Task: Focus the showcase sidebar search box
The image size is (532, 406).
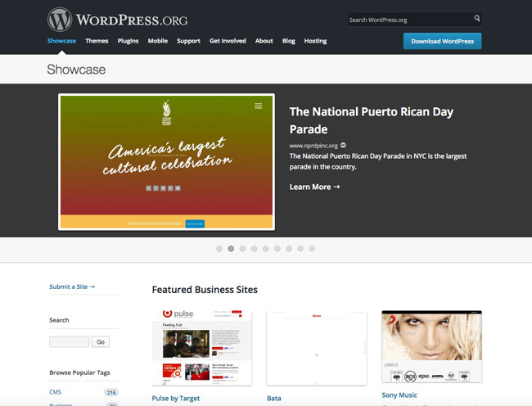Action: coord(70,341)
